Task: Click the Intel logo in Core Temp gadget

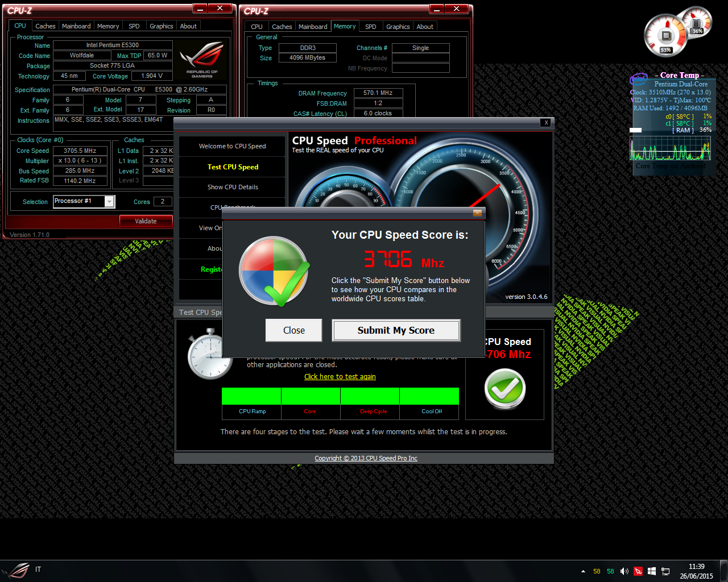Action: coord(639,78)
